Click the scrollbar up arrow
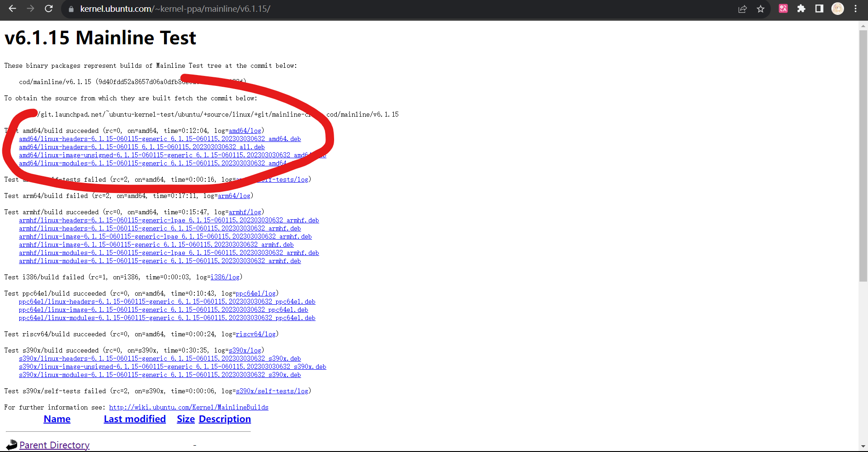This screenshot has width=868, height=452. point(863,26)
